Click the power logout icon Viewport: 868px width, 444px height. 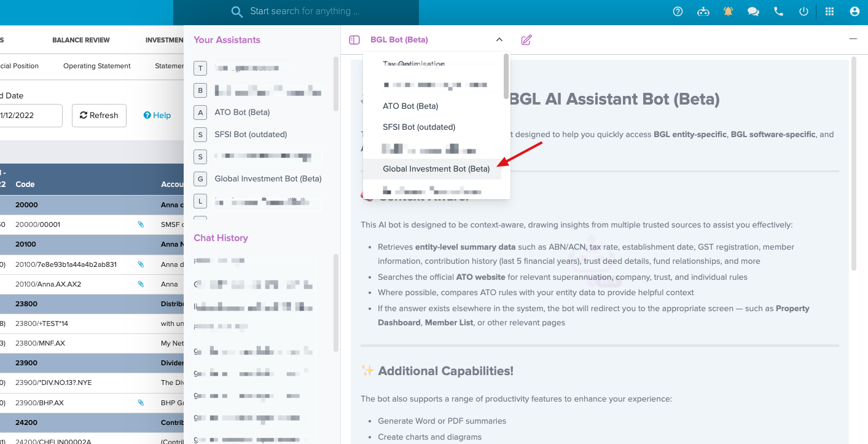pyautogui.click(x=803, y=12)
